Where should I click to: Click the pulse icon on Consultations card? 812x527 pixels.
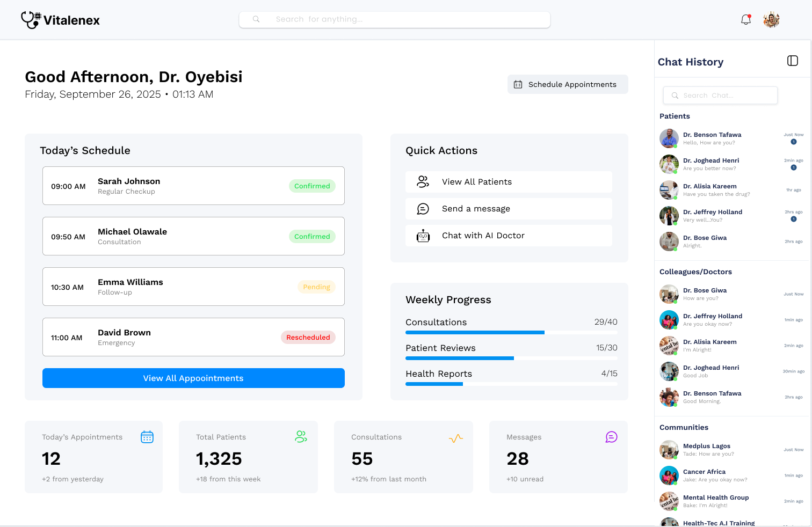click(456, 438)
